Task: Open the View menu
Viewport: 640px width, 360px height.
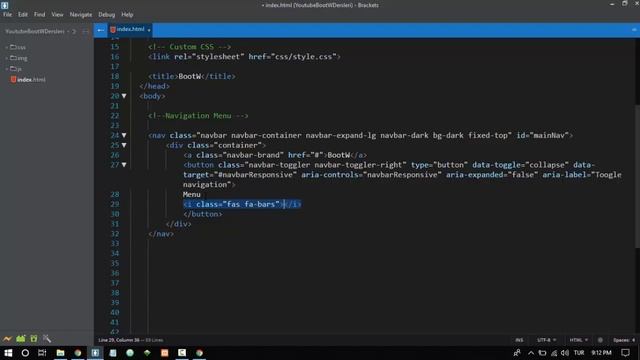Action: click(x=57, y=15)
